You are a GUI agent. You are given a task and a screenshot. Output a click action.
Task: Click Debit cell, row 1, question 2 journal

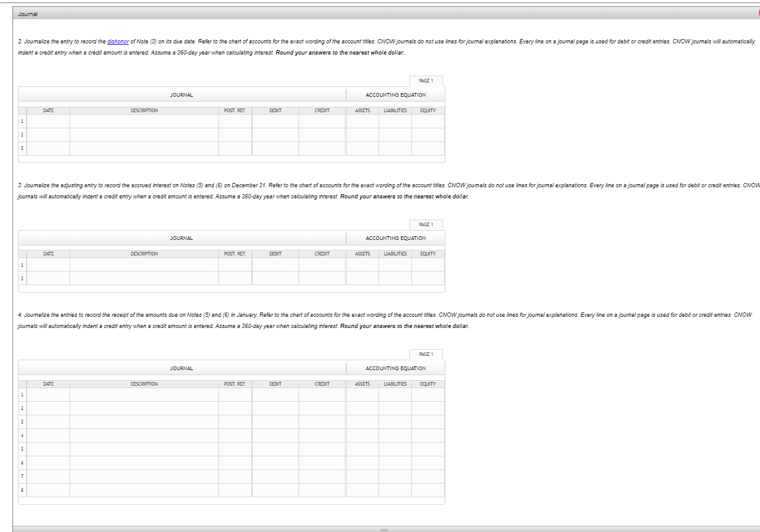(275, 122)
